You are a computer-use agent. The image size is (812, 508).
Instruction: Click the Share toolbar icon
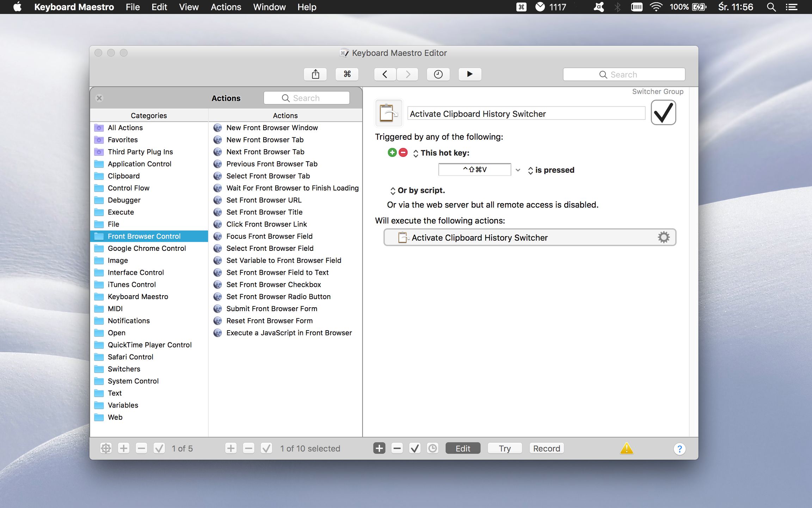(315, 74)
